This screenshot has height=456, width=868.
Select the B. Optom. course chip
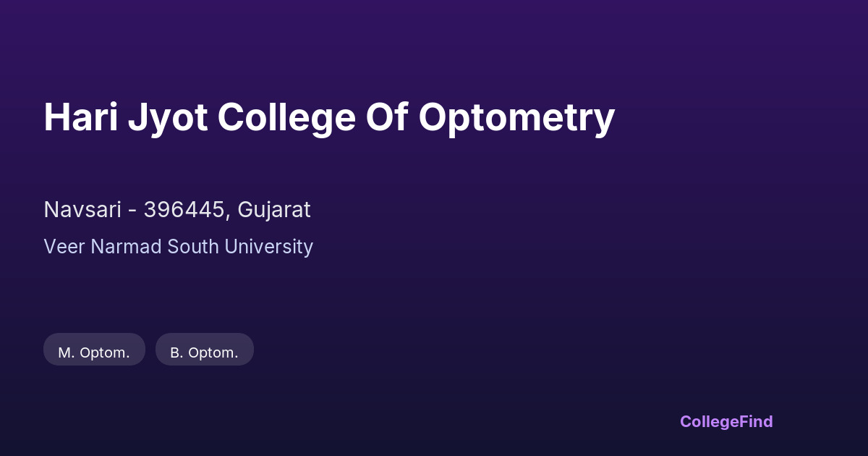tap(204, 352)
